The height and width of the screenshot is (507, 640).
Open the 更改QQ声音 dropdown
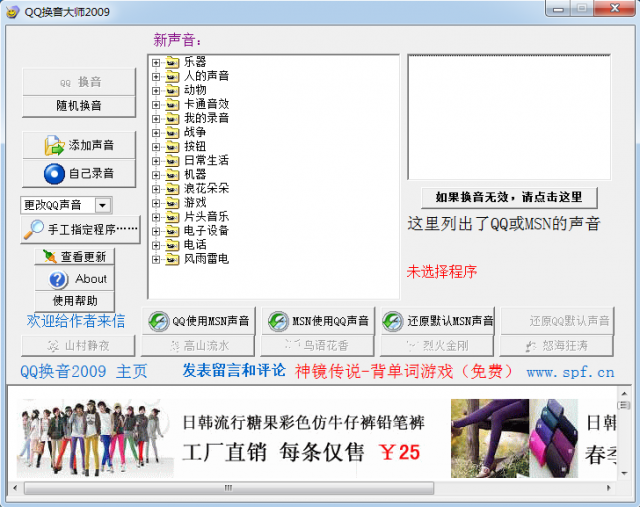[x=102, y=205]
